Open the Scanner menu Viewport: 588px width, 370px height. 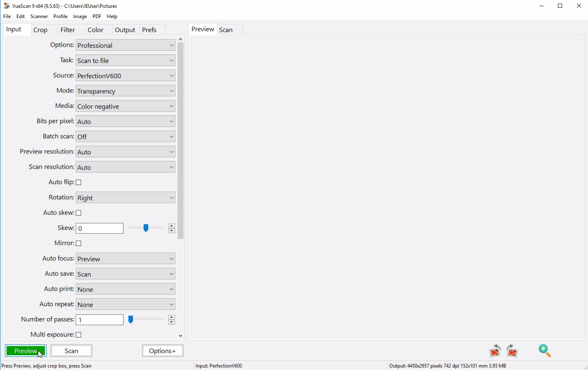[x=39, y=16]
